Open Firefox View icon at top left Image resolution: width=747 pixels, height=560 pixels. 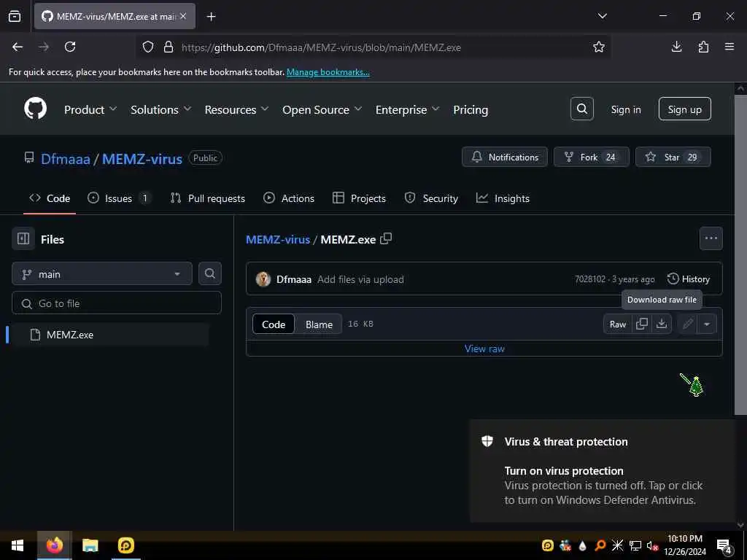tap(15, 16)
